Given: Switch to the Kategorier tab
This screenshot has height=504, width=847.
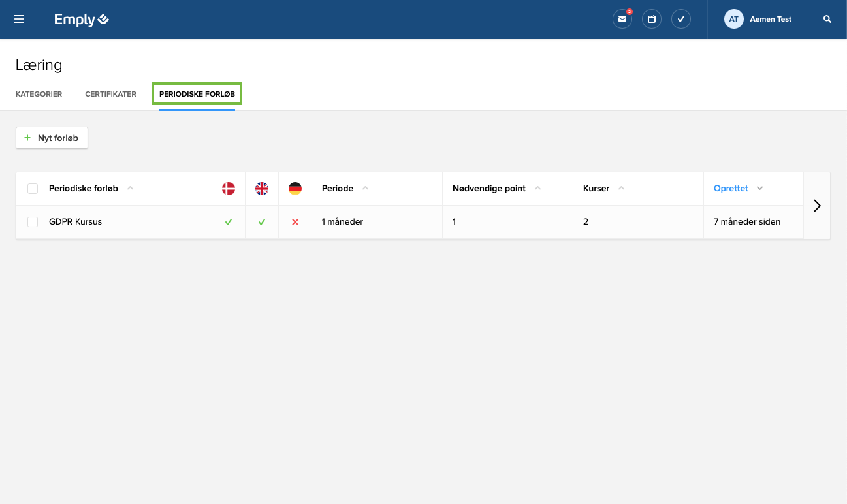Looking at the screenshot, I should [x=39, y=94].
